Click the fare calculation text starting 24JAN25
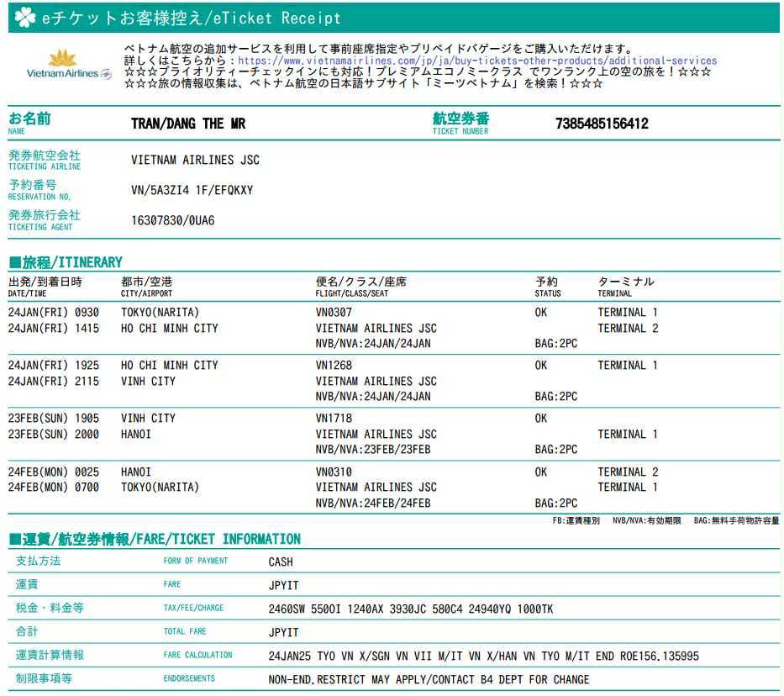Screen dimensions: 784x696 [x=483, y=656]
